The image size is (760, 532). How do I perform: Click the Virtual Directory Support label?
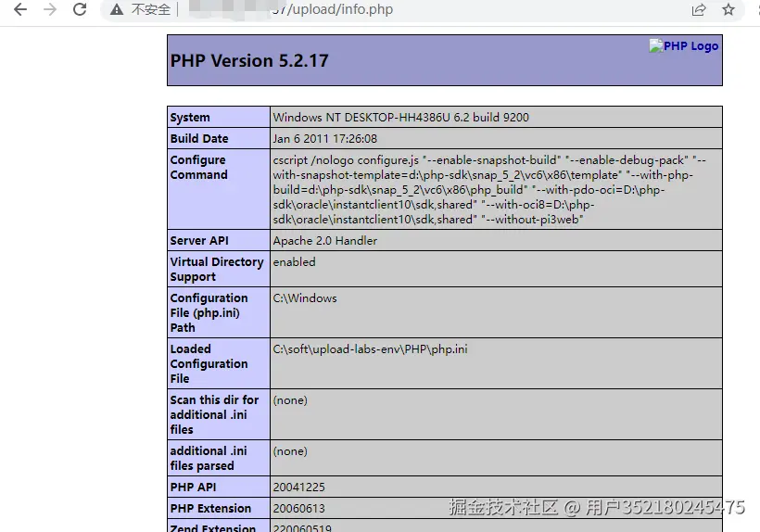pyautogui.click(x=217, y=269)
